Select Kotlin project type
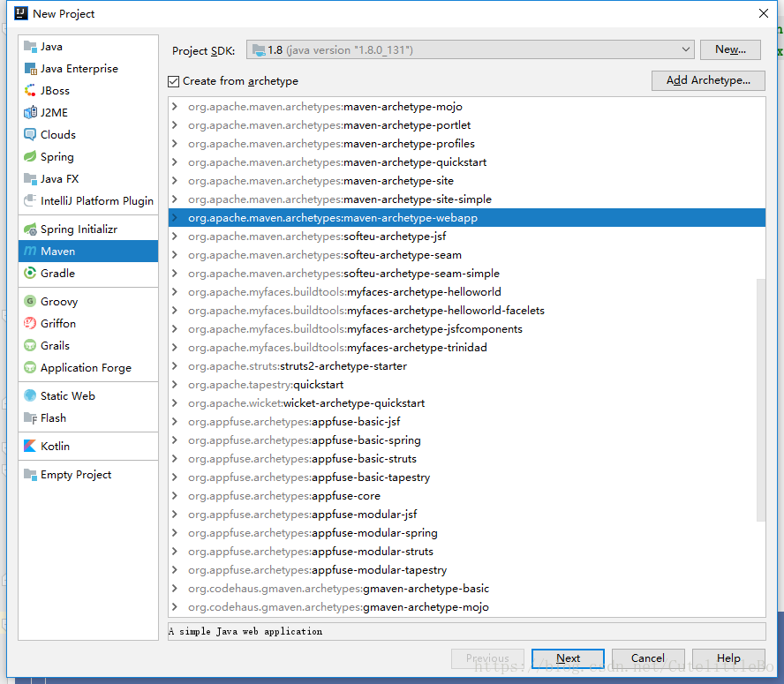784x684 pixels. coord(88,446)
